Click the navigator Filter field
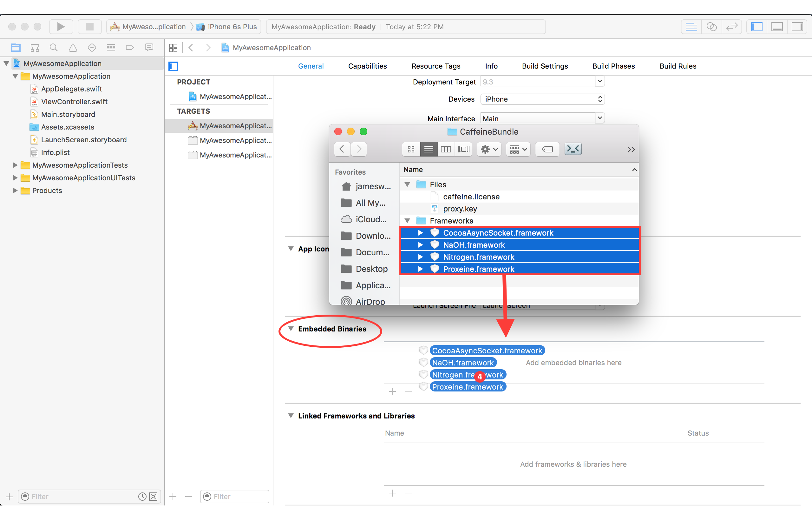 point(89,496)
